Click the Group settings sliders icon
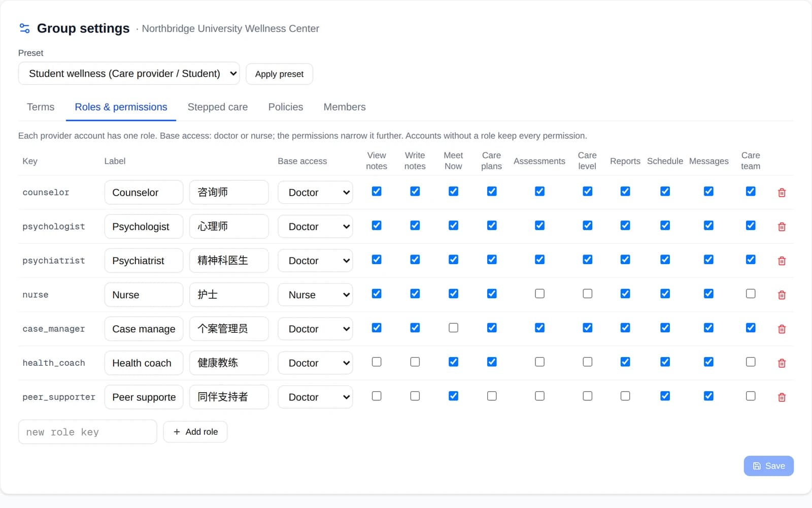 (24, 28)
